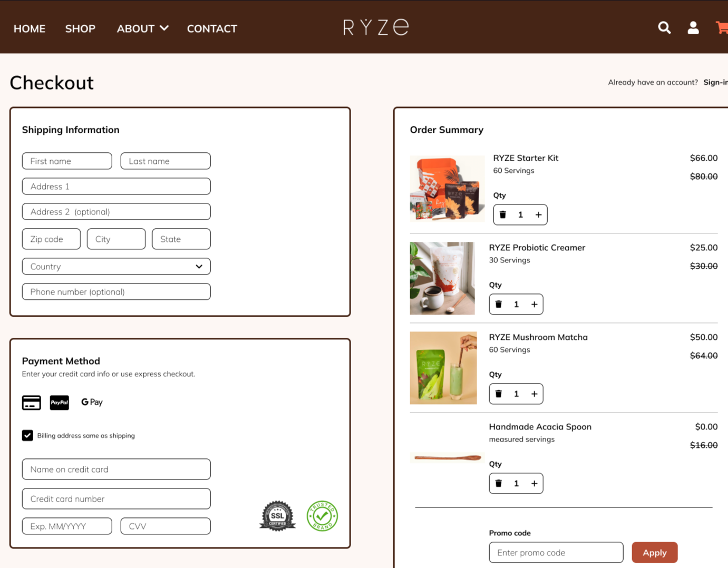
Task: Remove Handmade Acacia Spoon via trash icon
Action: (x=499, y=483)
